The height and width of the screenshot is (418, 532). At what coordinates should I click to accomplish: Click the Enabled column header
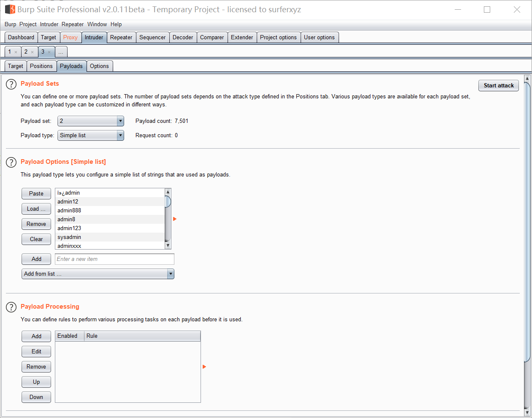70,336
